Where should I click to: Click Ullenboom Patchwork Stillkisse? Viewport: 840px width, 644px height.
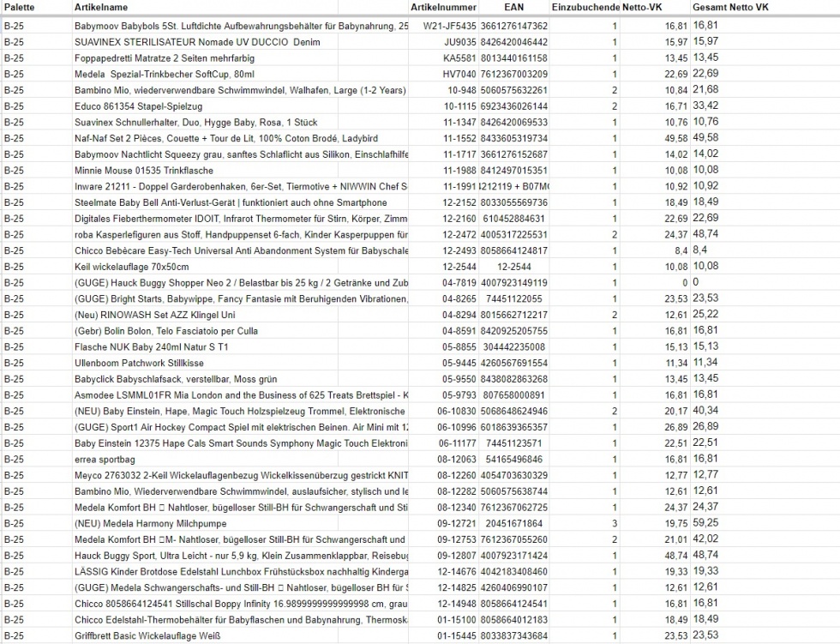pyautogui.click(x=139, y=364)
